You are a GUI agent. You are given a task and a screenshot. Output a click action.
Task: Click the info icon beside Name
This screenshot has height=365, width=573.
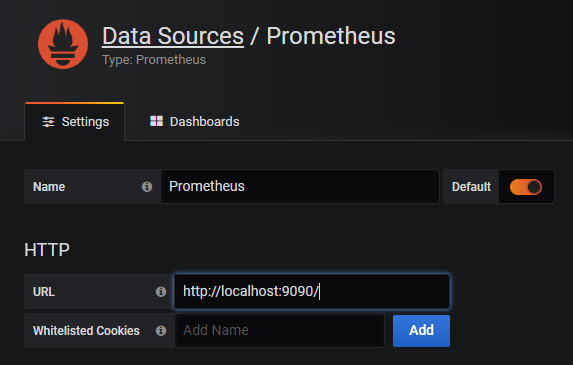147,187
